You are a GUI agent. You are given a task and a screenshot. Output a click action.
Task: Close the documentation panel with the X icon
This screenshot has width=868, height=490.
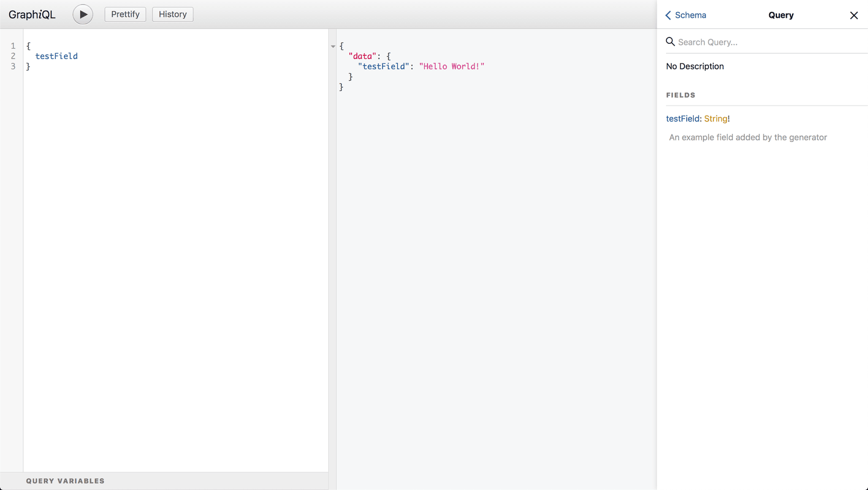tap(854, 15)
